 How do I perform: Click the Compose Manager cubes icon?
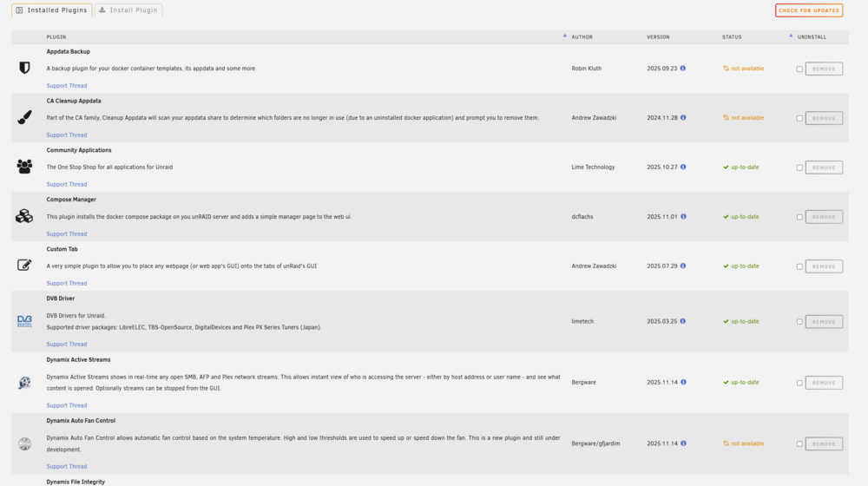pos(24,216)
